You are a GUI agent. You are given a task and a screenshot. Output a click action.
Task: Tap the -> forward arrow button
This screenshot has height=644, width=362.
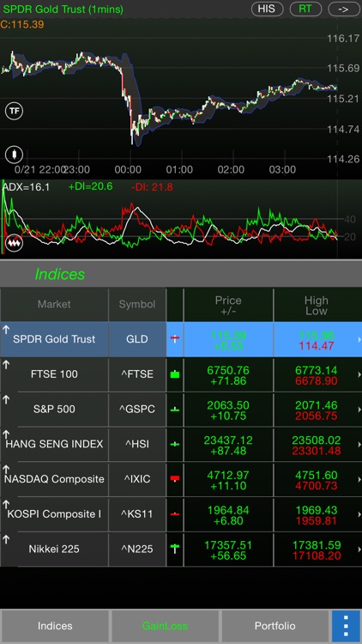pyautogui.click(x=344, y=9)
